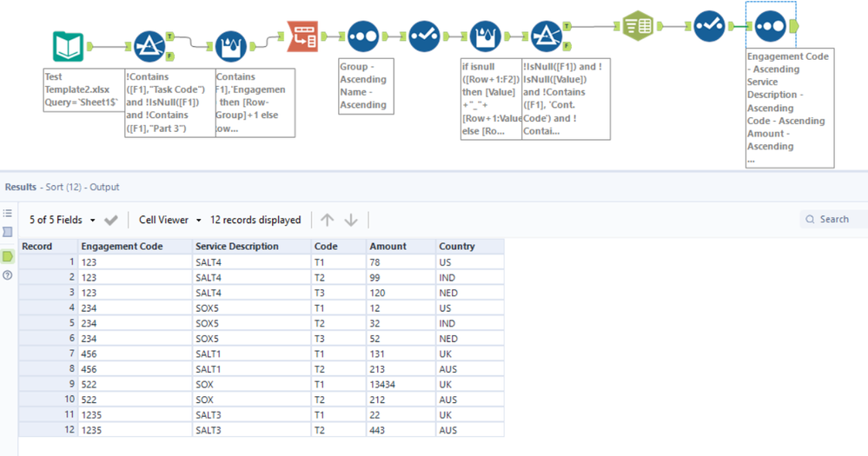Select the green Cross Tab tool
This screenshot has width=868, height=456.
pos(639,25)
